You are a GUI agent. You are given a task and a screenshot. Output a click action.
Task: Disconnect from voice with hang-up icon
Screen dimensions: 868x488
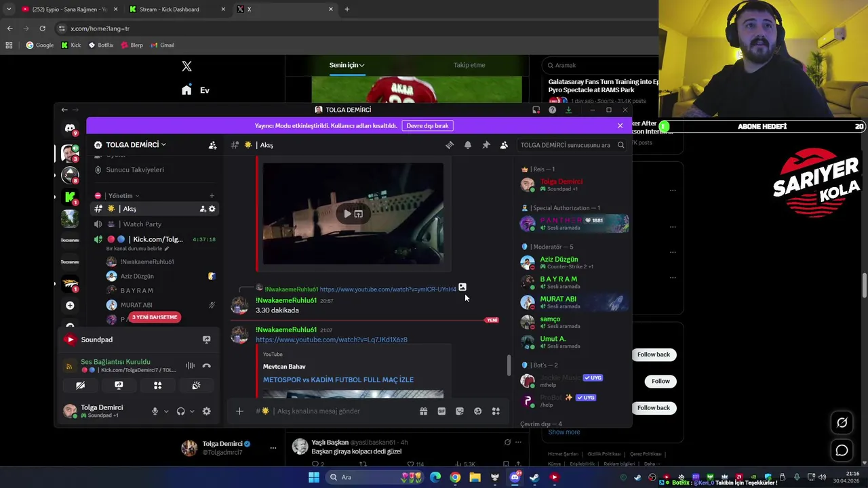(206, 366)
